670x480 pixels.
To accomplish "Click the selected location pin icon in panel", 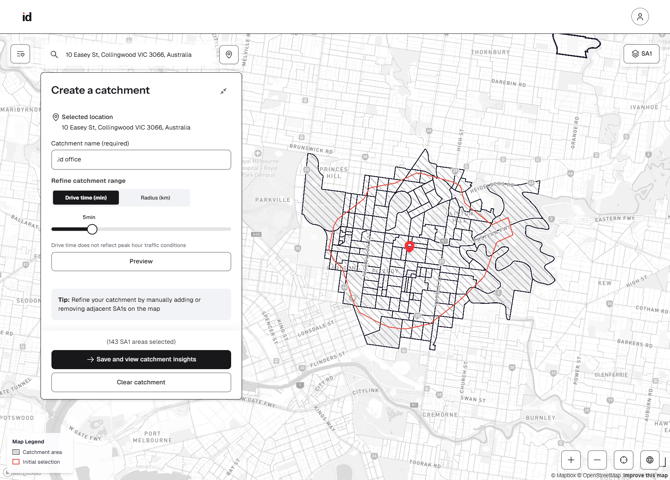I will [56, 117].
